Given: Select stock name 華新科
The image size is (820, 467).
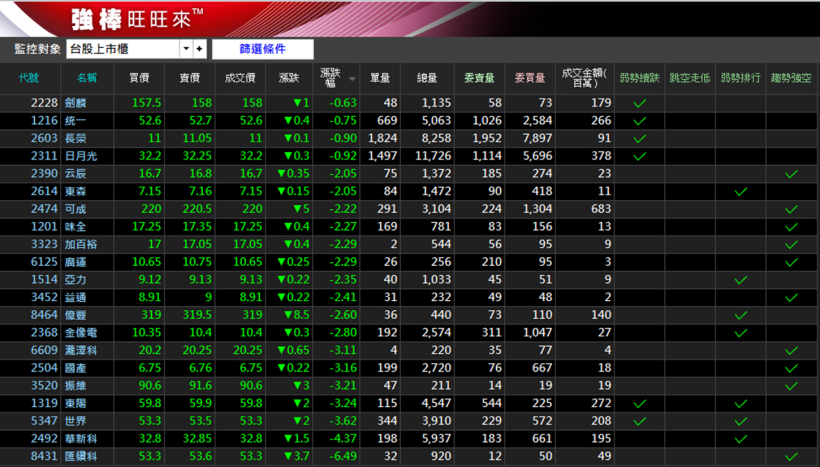Looking at the screenshot, I should coord(81,439).
